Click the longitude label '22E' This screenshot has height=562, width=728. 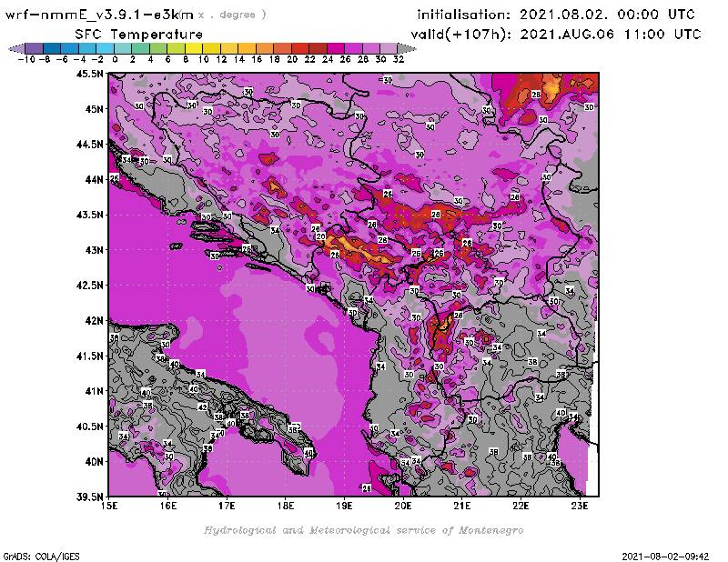pos(521,506)
